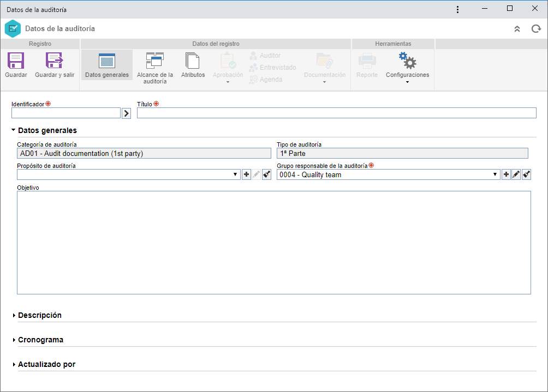
Task: Edit the selected Propósito de auditoría
Action: click(256, 174)
